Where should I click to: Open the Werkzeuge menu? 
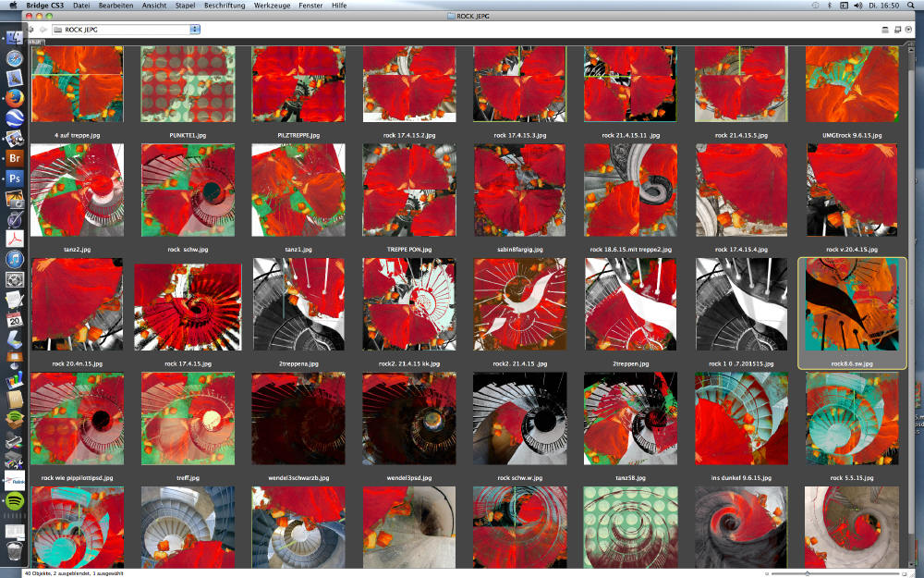(272, 6)
